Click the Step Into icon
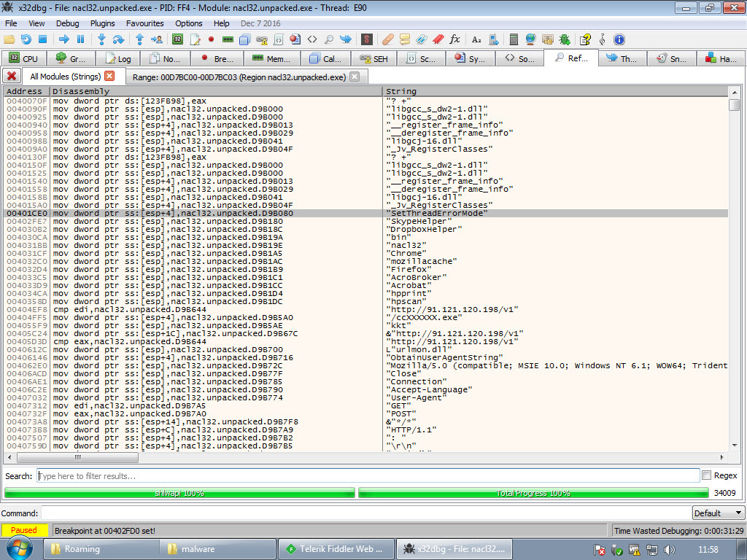747x560 pixels. pos(101,39)
